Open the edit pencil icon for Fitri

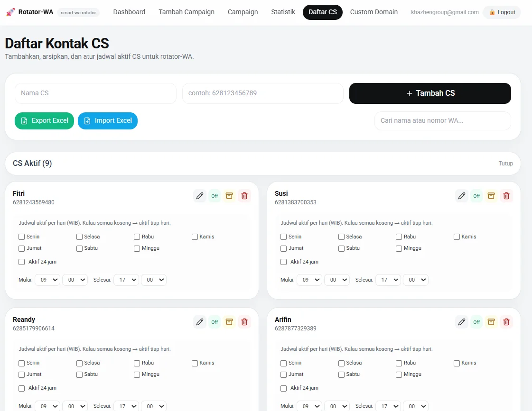199,196
